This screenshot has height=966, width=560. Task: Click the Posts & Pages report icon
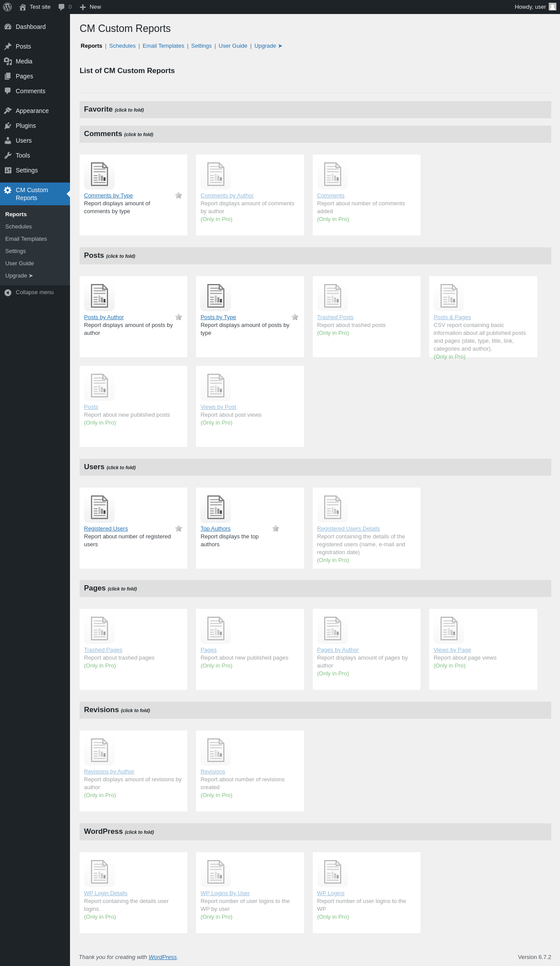click(x=449, y=296)
